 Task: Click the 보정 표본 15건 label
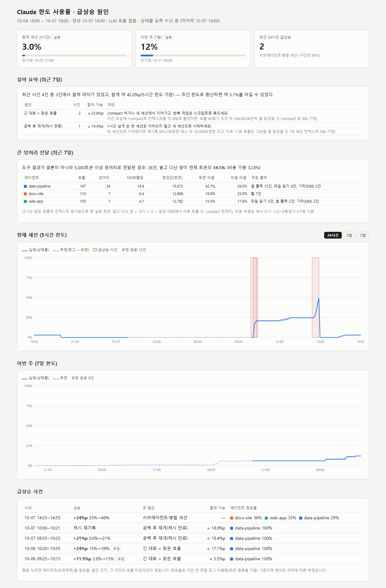[134, 250]
